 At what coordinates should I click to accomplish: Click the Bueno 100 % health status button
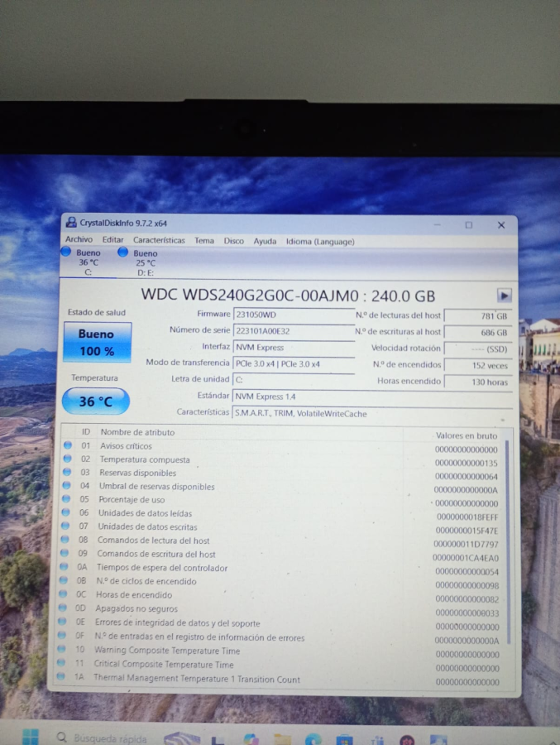96,343
